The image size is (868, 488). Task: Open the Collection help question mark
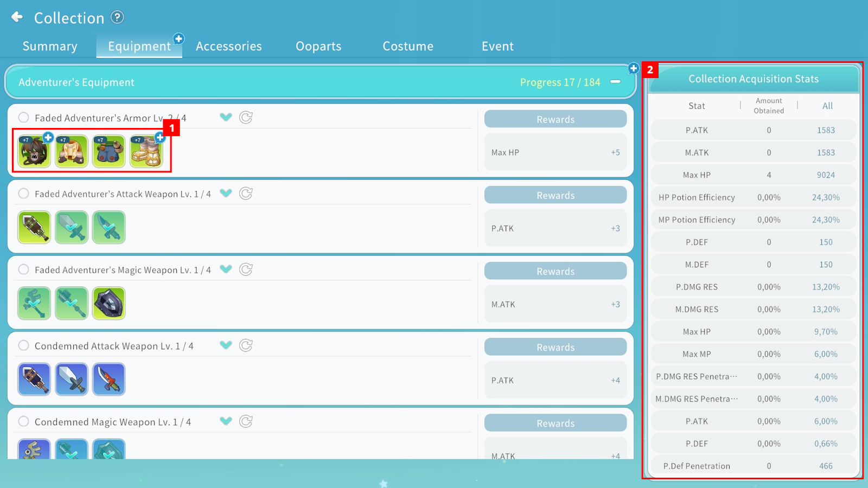coord(117,17)
